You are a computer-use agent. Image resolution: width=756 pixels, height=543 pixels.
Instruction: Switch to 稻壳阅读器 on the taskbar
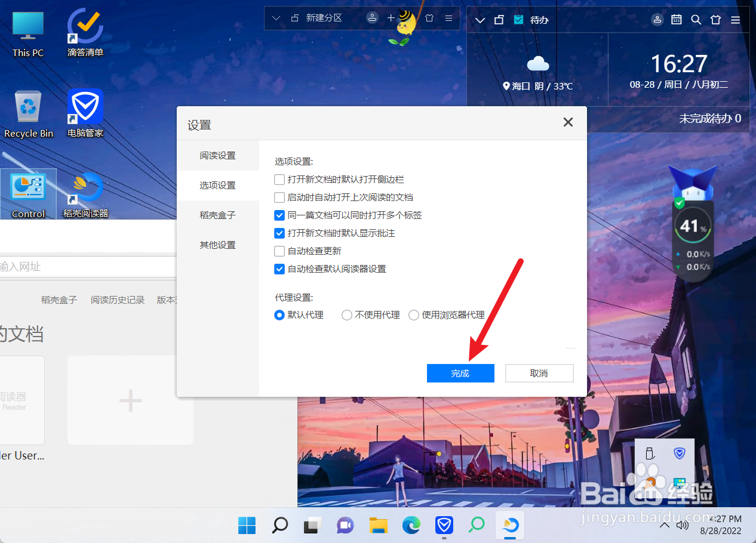pos(510,525)
